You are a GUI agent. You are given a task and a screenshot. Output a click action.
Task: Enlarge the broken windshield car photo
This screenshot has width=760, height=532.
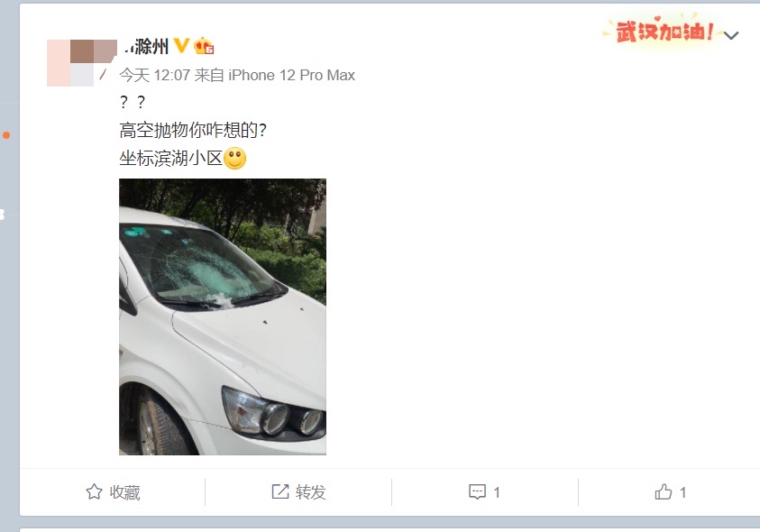223,316
